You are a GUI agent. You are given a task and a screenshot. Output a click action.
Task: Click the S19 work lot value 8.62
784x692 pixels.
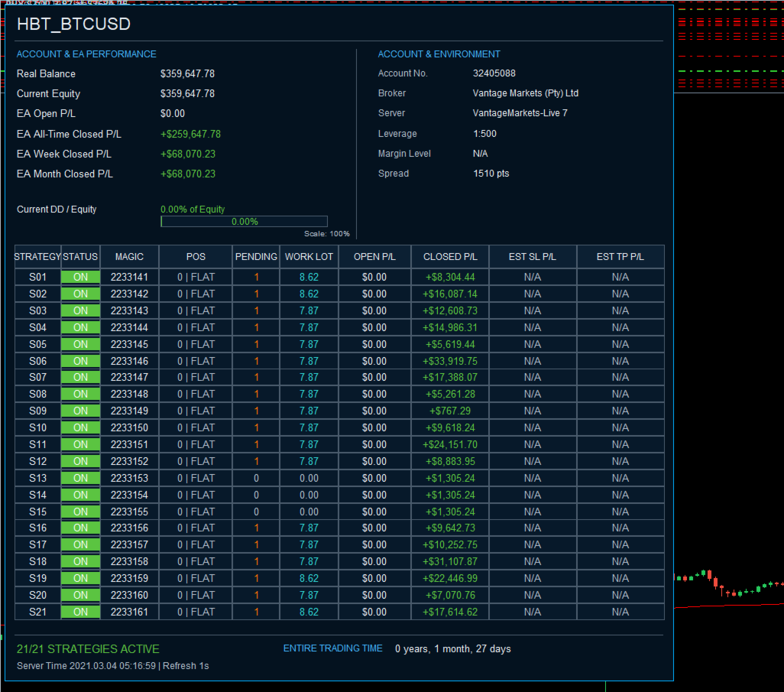(309, 578)
